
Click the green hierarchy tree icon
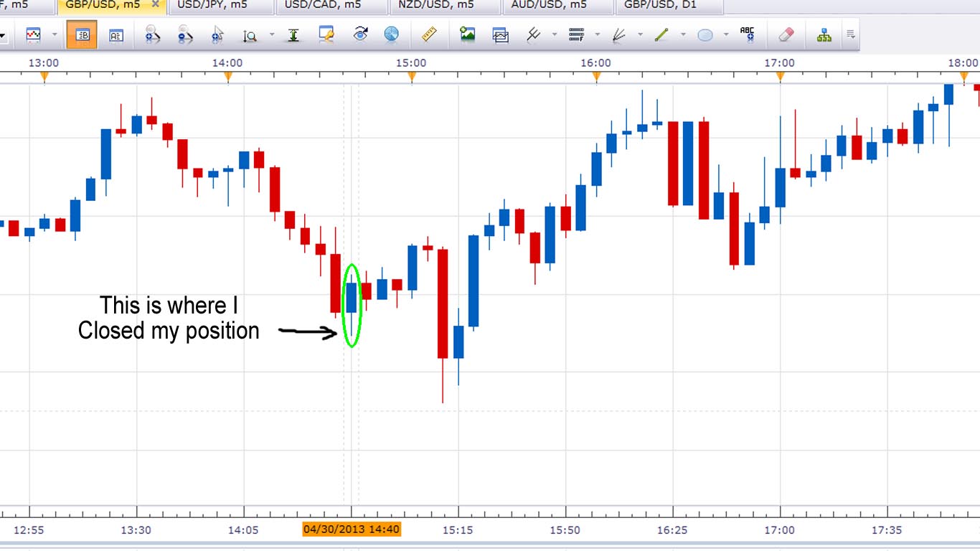click(824, 34)
